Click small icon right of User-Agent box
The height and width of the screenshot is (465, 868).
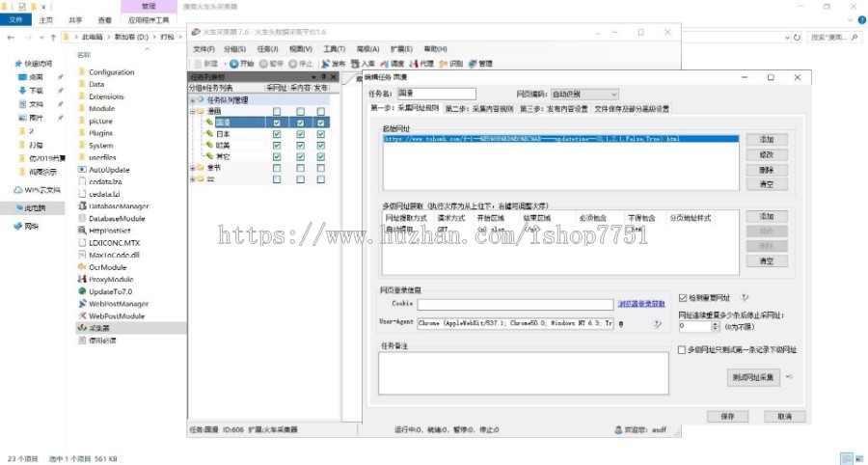pyautogui.click(x=620, y=324)
